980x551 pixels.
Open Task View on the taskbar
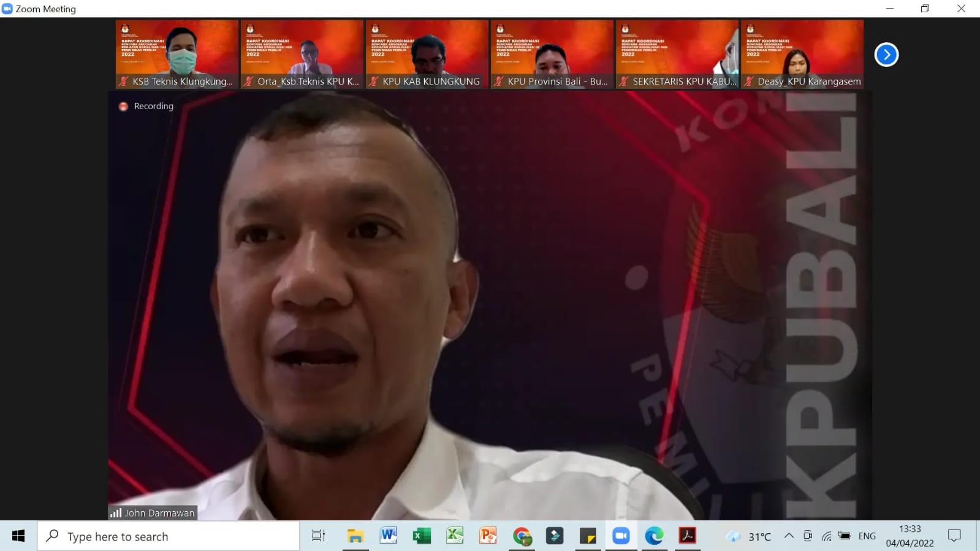coord(318,536)
